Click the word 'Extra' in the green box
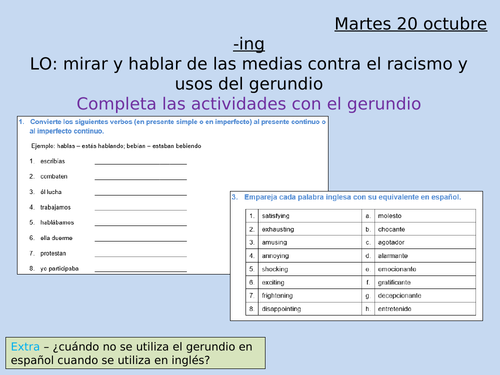 click(x=25, y=347)
